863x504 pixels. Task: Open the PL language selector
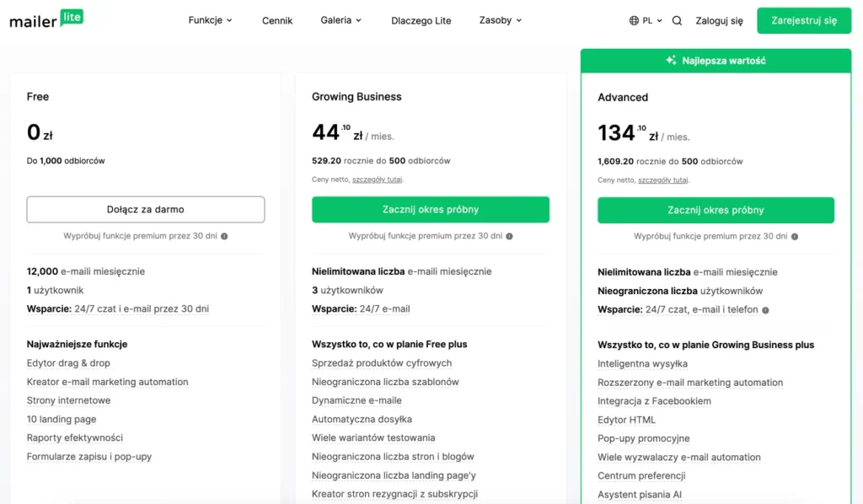646,20
